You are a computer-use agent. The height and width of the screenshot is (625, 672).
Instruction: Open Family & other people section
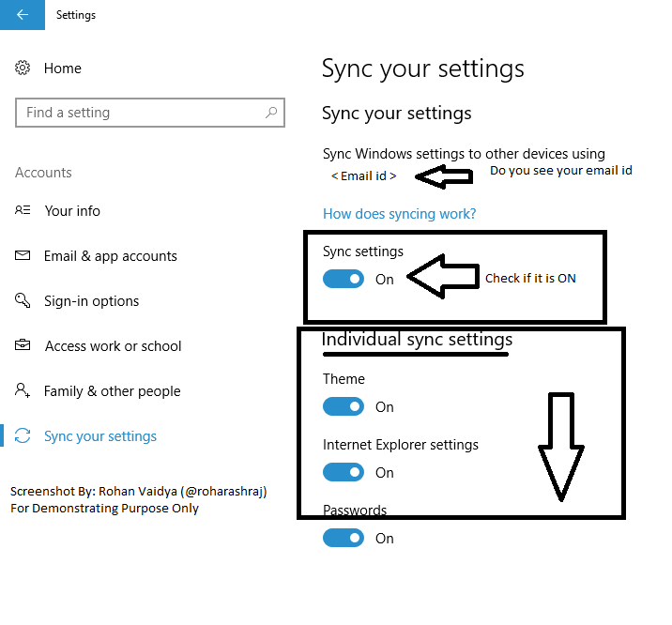pos(113,391)
